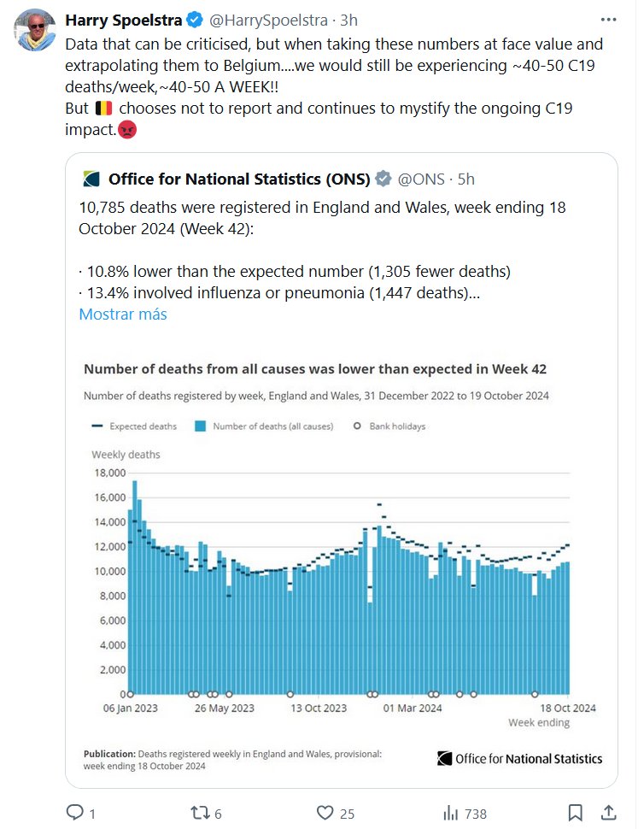
Task: Click the Office for National Statistics name
Action: pos(239,179)
